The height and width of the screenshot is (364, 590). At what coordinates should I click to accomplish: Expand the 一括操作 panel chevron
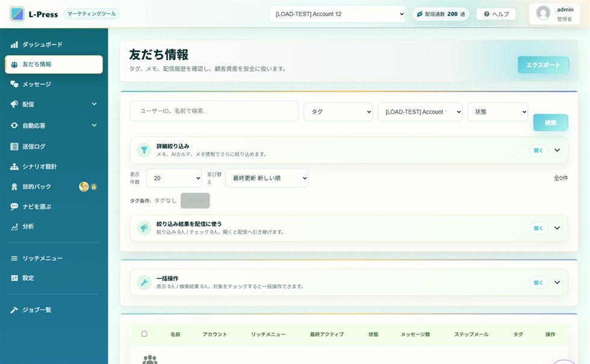click(557, 282)
